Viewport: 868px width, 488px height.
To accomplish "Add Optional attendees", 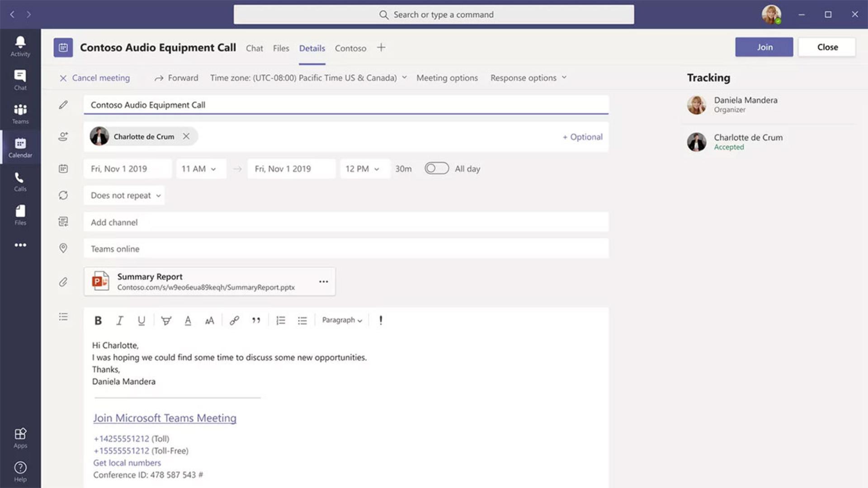I will pos(583,137).
